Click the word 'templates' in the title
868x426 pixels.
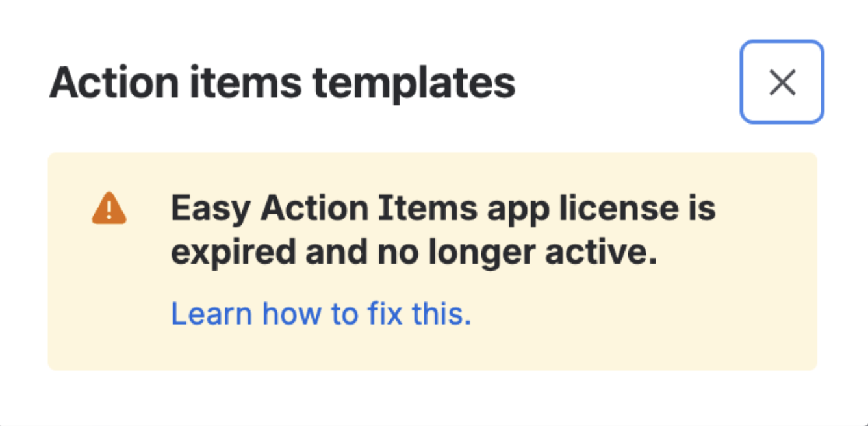[413, 83]
